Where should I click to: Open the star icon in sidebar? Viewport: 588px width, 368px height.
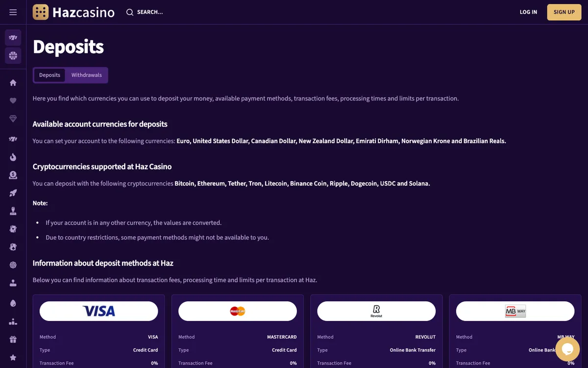tap(13, 358)
